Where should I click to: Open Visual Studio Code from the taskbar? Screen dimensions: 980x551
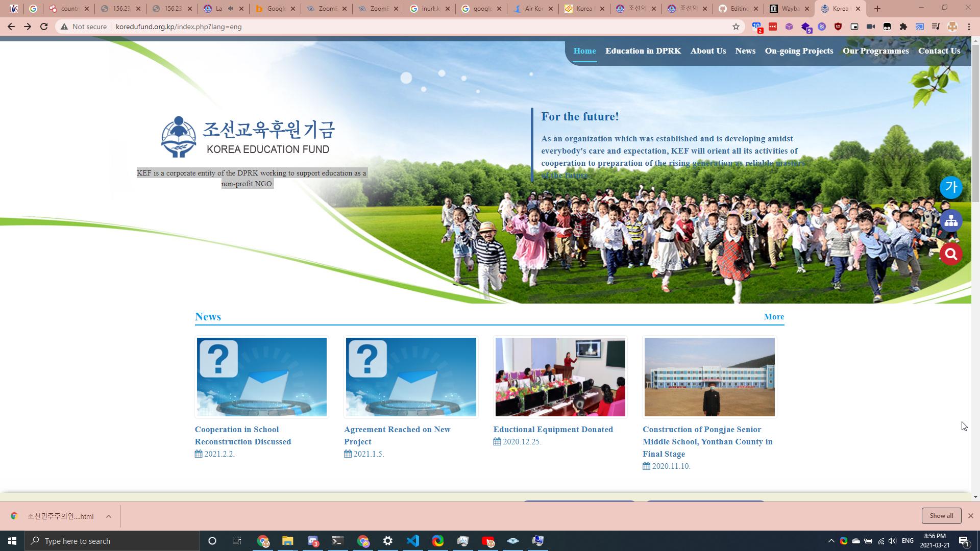tap(413, 541)
